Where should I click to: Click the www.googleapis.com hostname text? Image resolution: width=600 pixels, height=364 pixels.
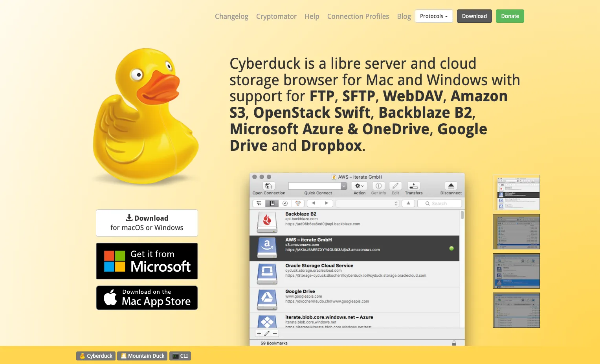[304, 296]
